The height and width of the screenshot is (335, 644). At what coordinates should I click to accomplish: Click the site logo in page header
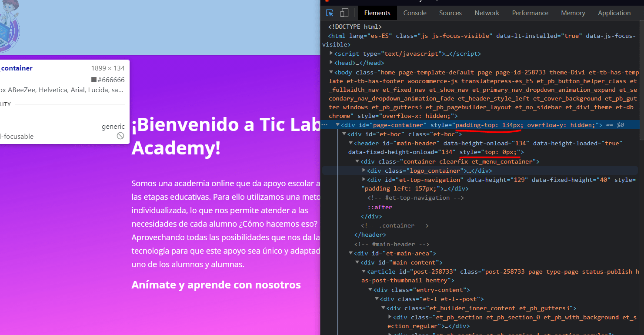click(x=10, y=26)
